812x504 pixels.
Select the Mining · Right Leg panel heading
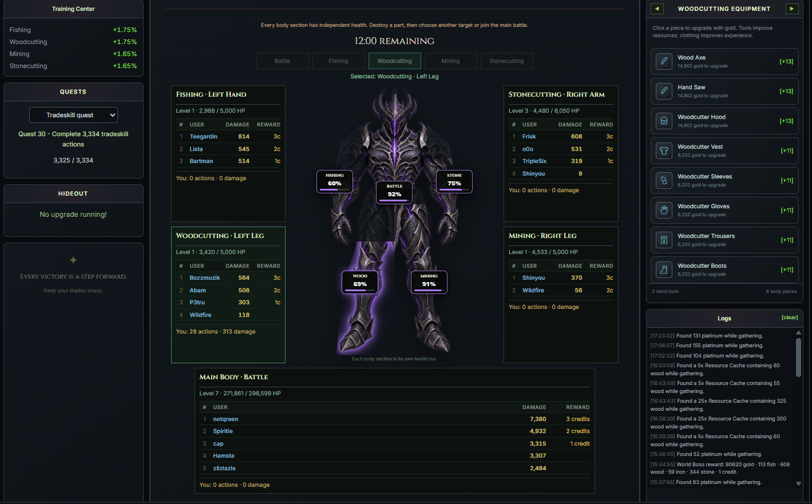coord(542,236)
